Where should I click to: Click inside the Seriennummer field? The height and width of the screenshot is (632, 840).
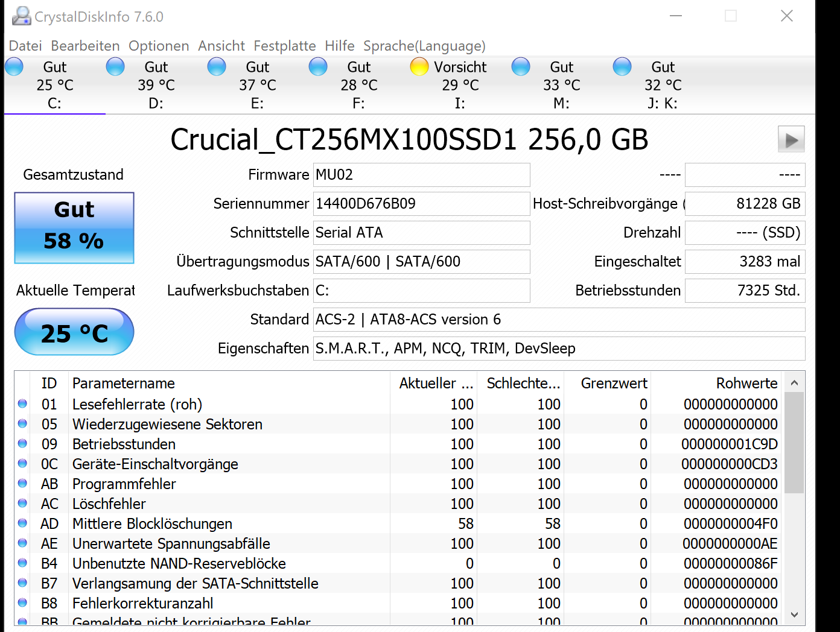coord(421,204)
